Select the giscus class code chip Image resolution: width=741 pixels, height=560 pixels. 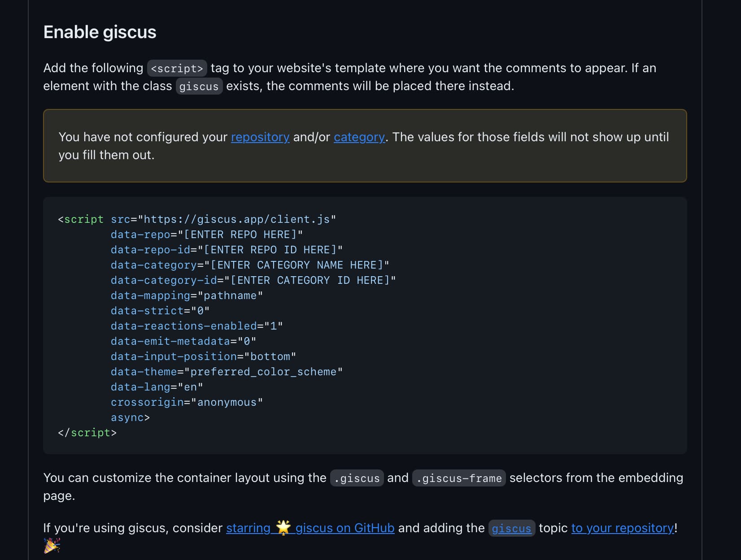click(x=199, y=86)
